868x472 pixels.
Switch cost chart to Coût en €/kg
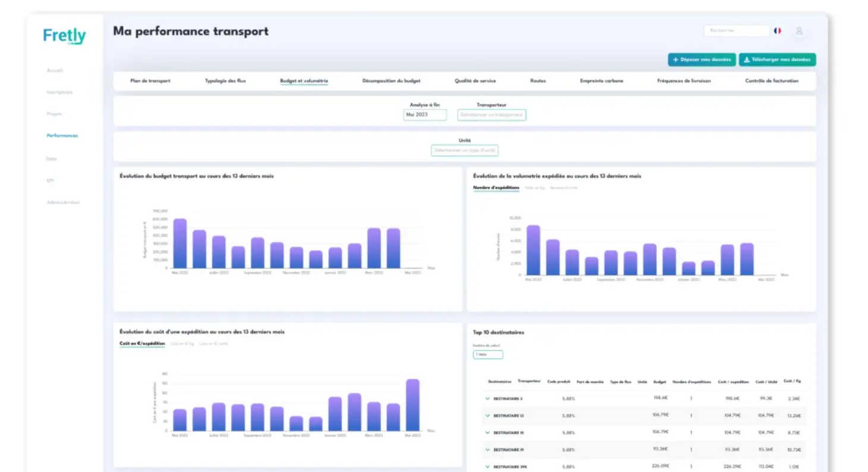[183, 344]
